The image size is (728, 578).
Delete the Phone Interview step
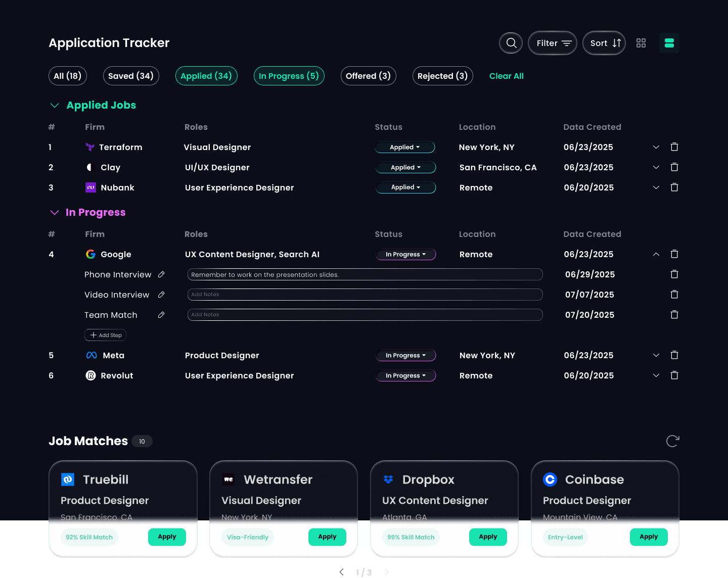click(x=674, y=274)
